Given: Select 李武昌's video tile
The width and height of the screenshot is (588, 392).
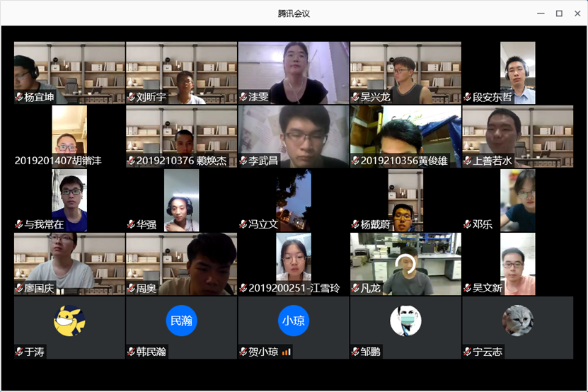Looking at the screenshot, I should (294, 137).
